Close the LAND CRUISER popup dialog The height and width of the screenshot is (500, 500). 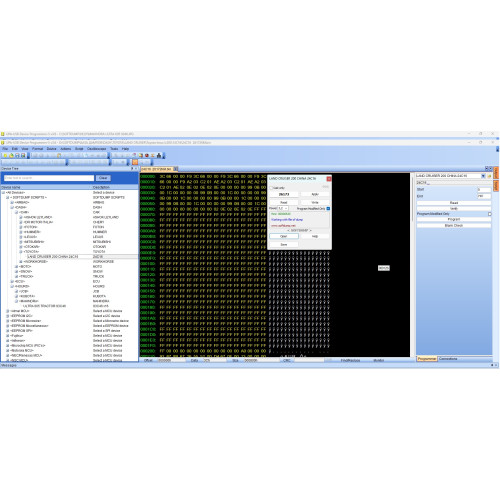(x=329, y=179)
